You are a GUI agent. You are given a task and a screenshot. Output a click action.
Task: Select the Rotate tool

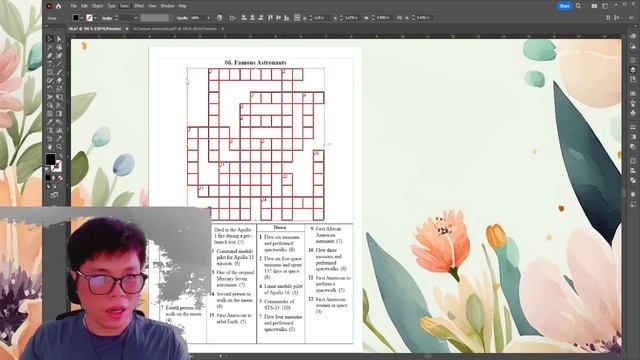pyautogui.click(x=50, y=89)
